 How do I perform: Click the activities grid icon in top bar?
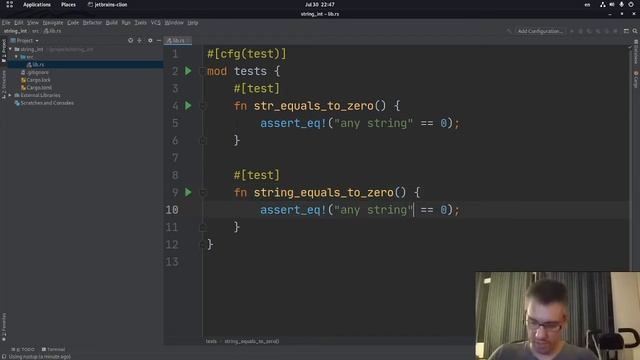pyautogui.click(x=9, y=4)
